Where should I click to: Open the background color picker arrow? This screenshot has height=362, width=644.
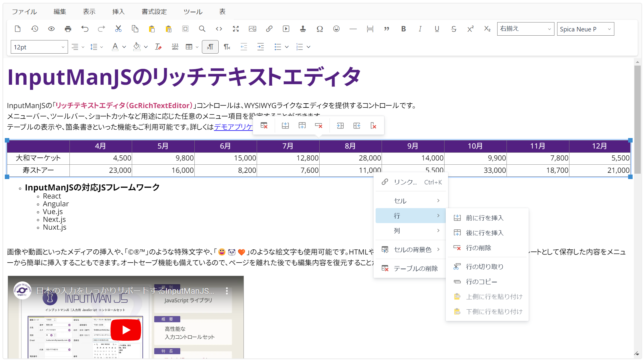146,47
